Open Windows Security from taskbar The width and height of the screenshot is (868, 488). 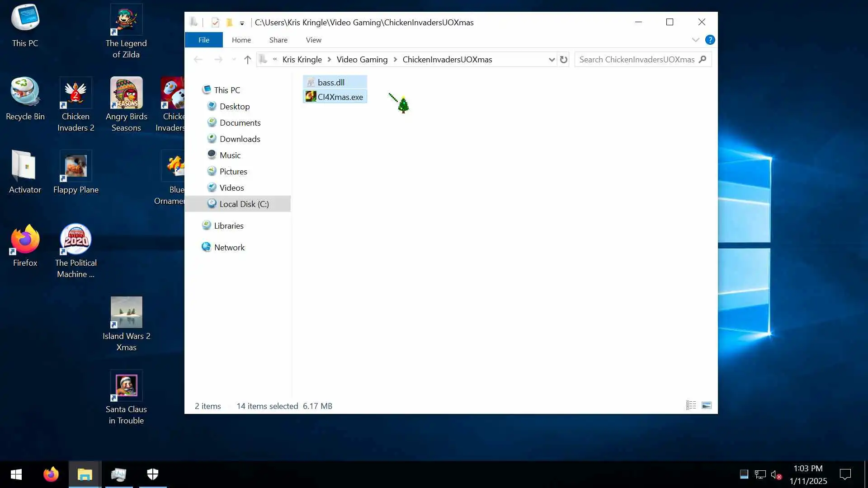click(x=153, y=474)
